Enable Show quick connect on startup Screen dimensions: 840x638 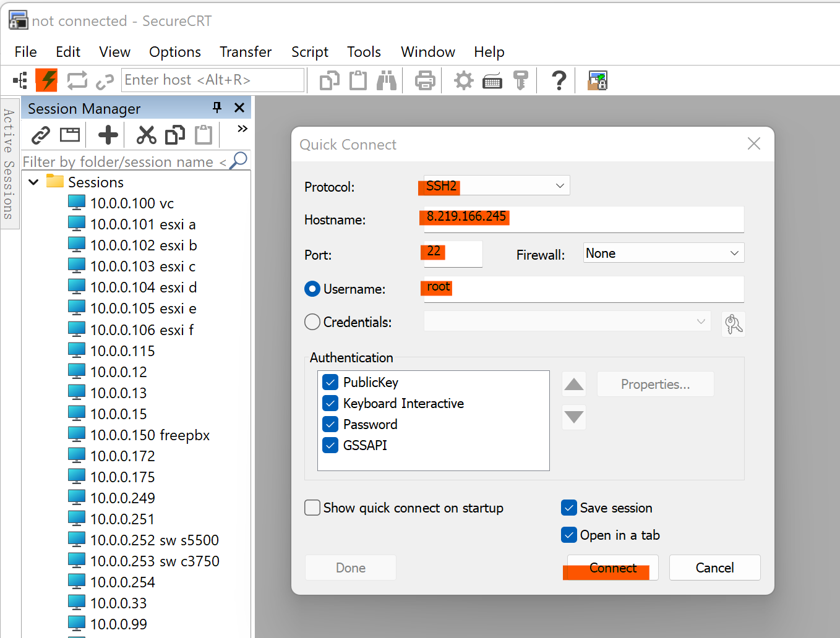coord(312,508)
